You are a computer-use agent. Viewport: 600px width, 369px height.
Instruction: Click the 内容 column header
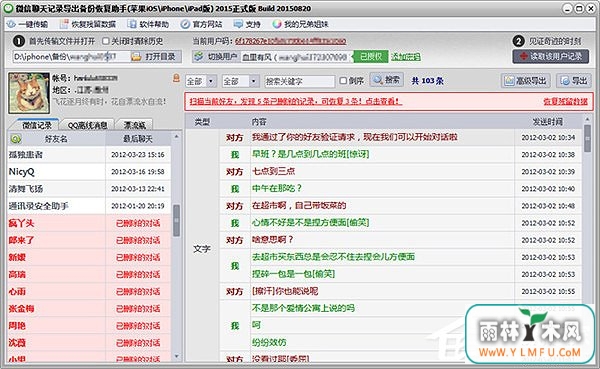click(259, 122)
